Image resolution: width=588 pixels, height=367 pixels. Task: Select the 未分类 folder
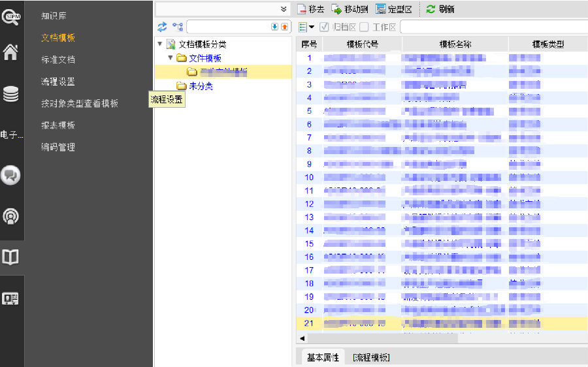point(201,86)
